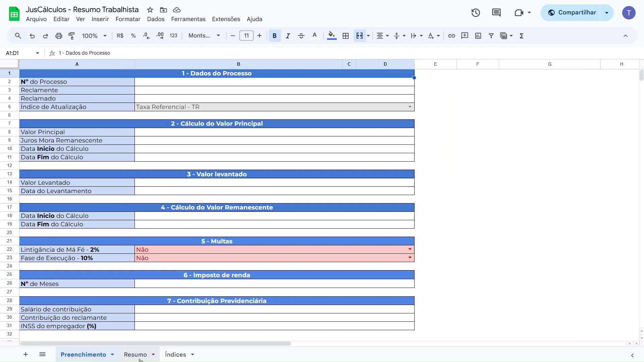Redo the last action
The height and width of the screenshot is (362, 644).
pyautogui.click(x=46, y=36)
